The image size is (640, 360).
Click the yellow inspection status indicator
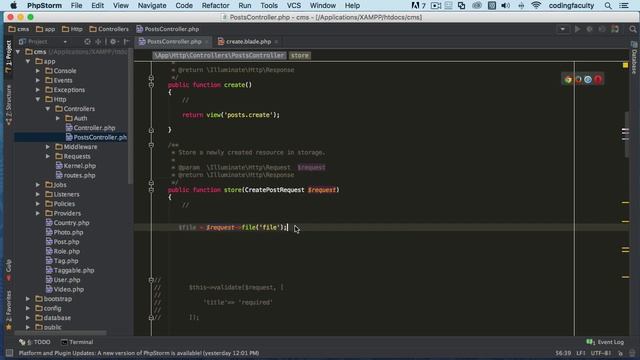625,65
